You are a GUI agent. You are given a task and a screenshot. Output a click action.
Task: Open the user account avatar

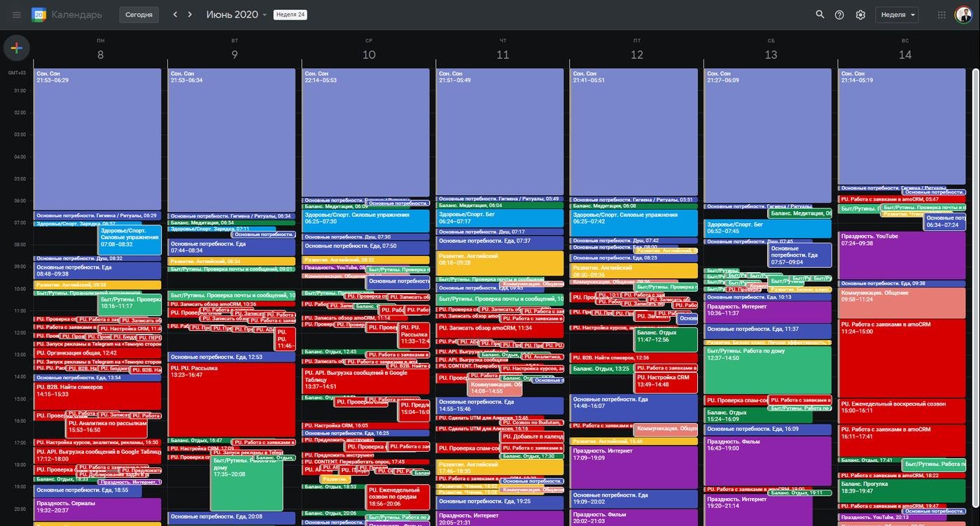click(x=964, y=15)
